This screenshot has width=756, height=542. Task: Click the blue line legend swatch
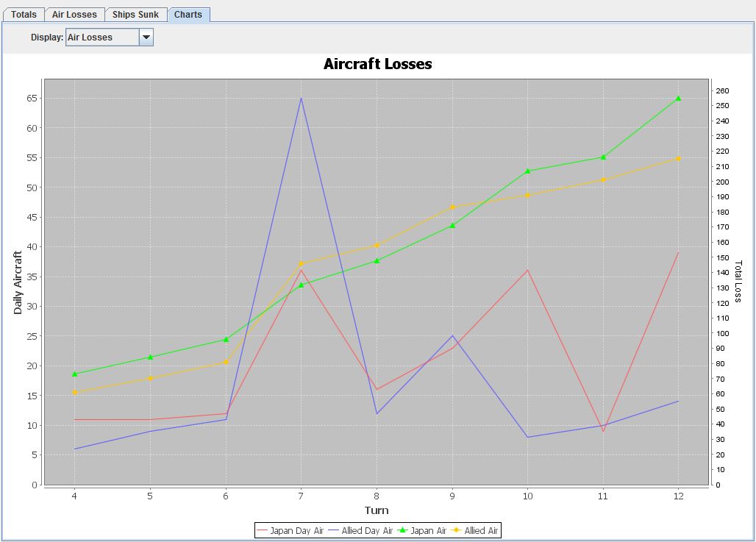tap(333, 530)
